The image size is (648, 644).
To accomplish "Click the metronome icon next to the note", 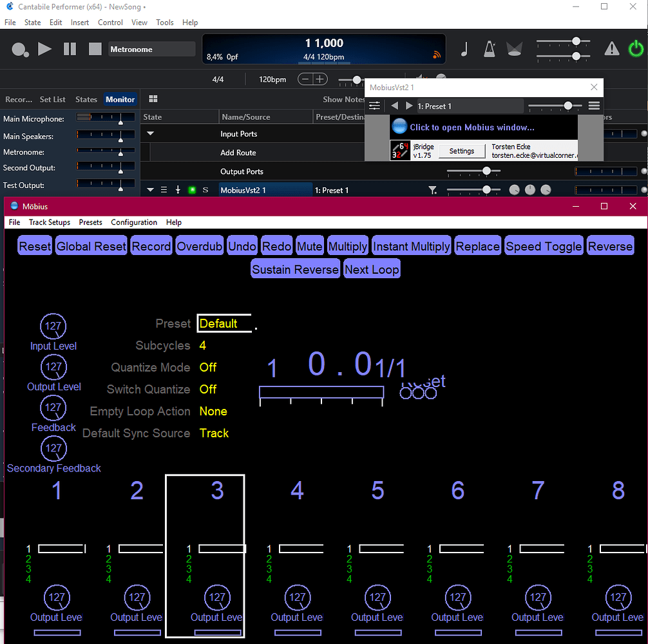I will point(488,48).
